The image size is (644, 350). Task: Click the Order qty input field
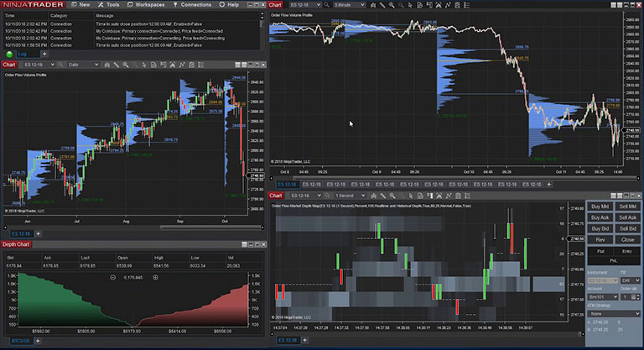click(x=627, y=297)
